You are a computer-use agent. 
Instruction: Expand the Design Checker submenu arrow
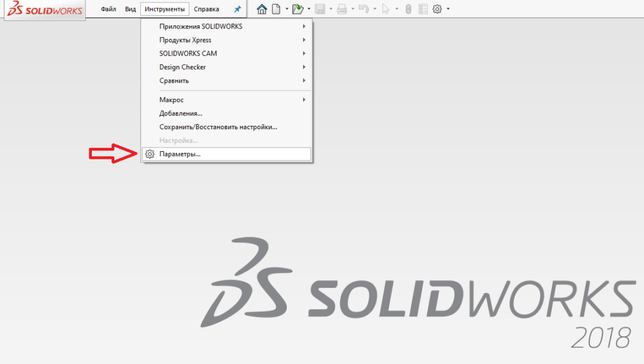[304, 67]
